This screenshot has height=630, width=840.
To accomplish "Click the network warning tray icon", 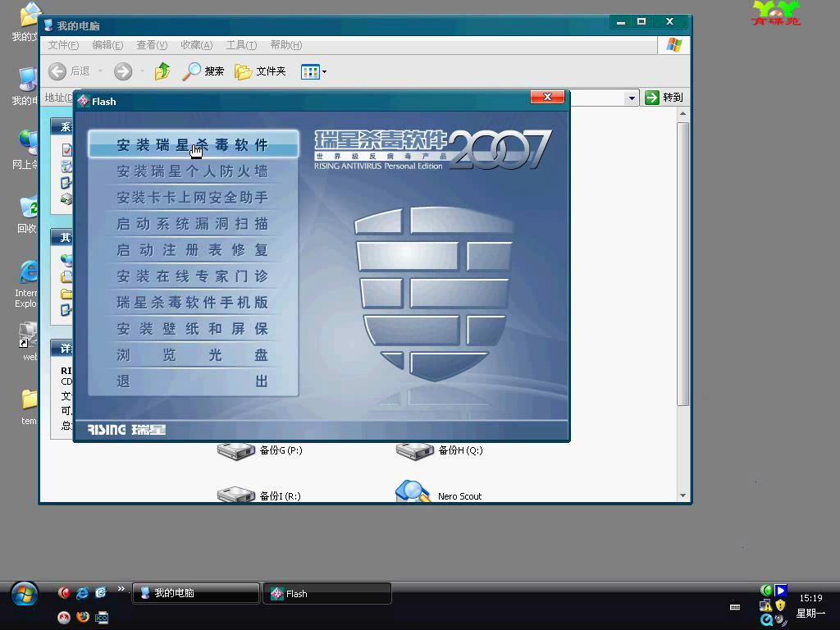I will pos(766,605).
